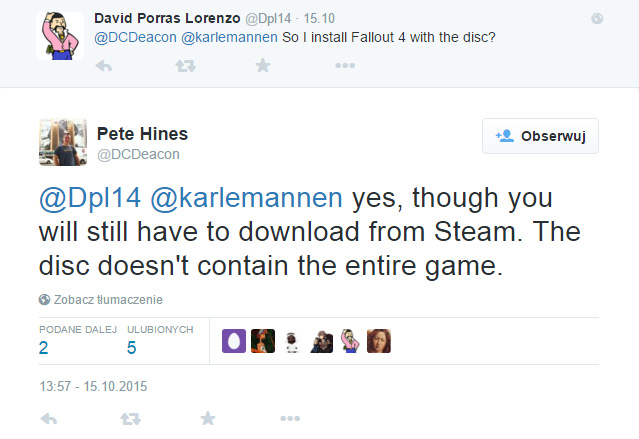Viewport: 639px width, 439px height.
Task: Open the 13:57 - 15.10.2015 timestamp
Action: pyautogui.click(x=93, y=385)
